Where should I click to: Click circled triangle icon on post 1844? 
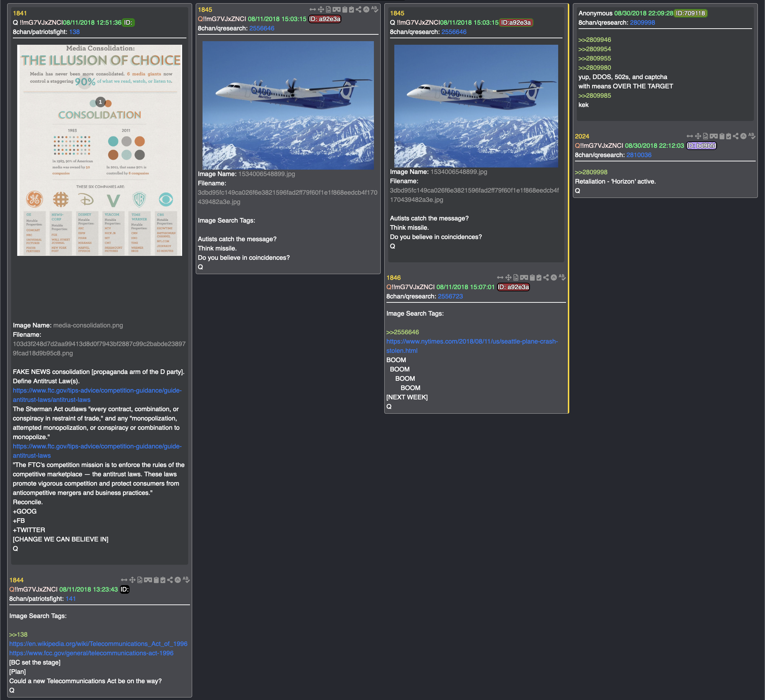[x=177, y=580]
